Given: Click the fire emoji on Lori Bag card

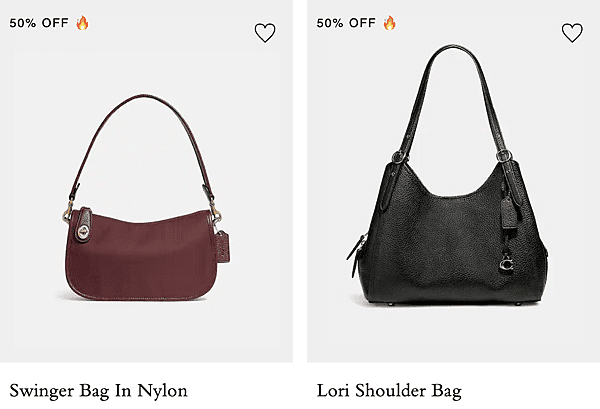Looking at the screenshot, I should click(x=390, y=23).
